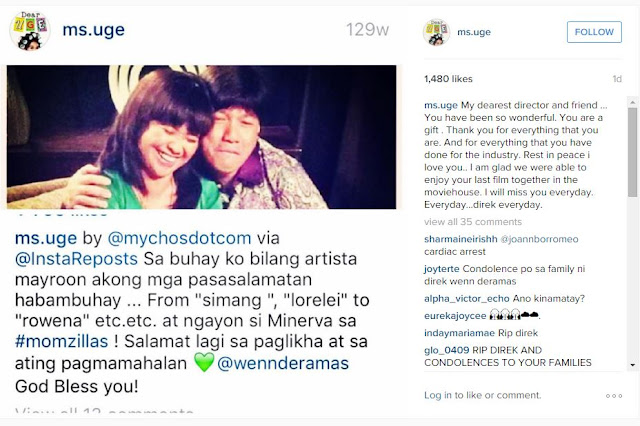Open the three-dot more options menu
The width and height of the screenshot is (640, 426).
(x=614, y=396)
